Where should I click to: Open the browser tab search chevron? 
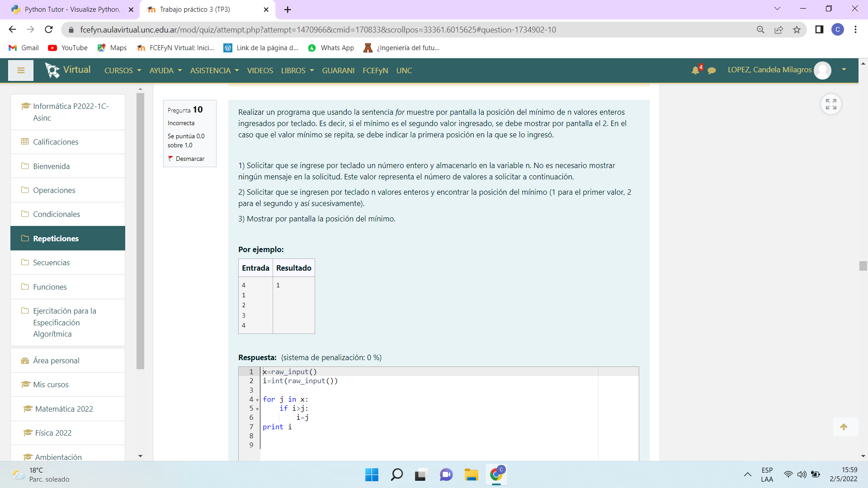(x=777, y=8)
